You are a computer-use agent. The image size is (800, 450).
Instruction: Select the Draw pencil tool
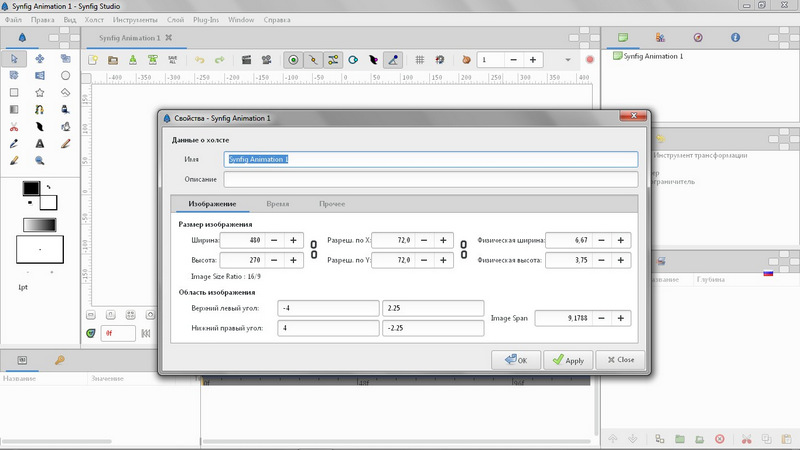[65, 144]
